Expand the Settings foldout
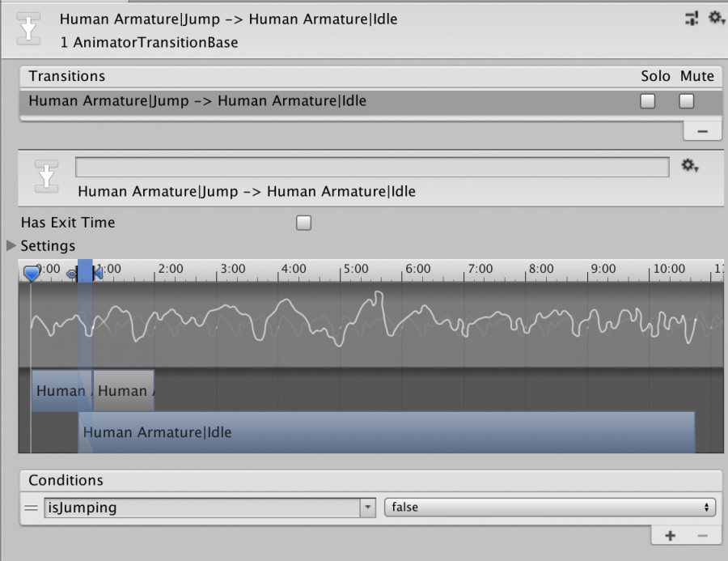This screenshot has height=561, width=728. (11, 245)
